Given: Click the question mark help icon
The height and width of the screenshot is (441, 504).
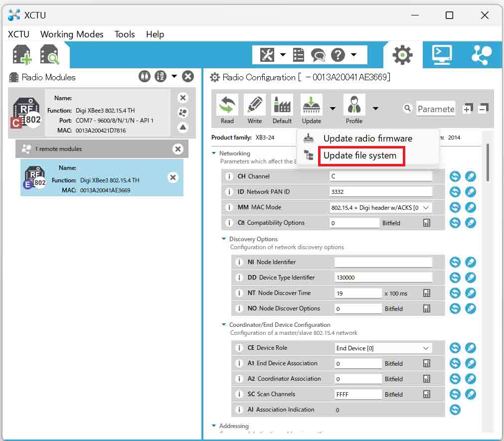Looking at the screenshot, I should click(x=338, y=55).
